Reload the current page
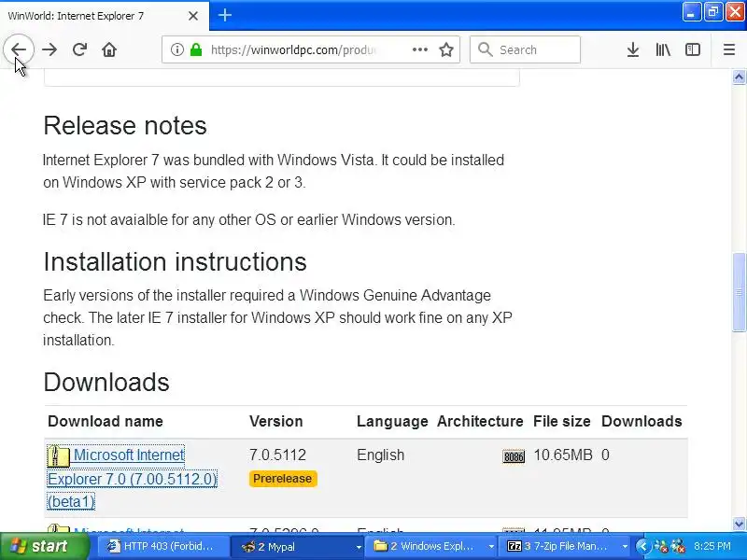 coord(79,49)
